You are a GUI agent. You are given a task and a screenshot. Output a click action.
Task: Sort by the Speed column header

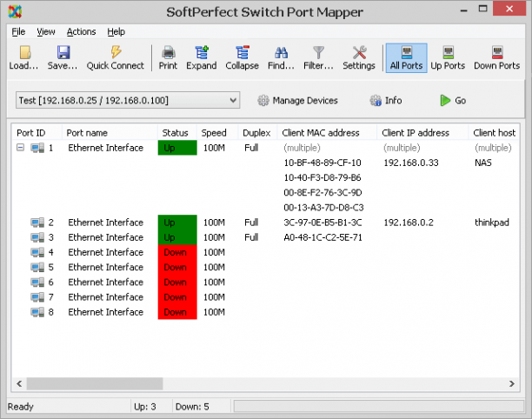click(217, 133)
